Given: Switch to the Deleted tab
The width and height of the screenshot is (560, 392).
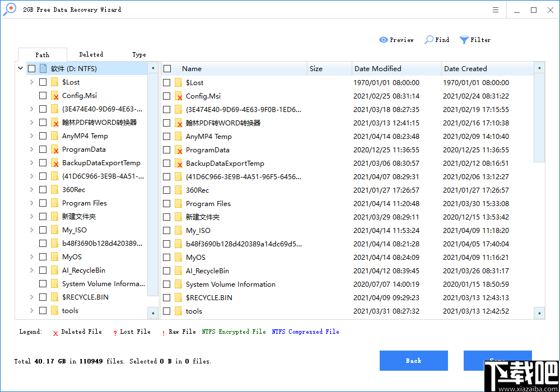Looking at the screenshot, I should coord(91,54).
